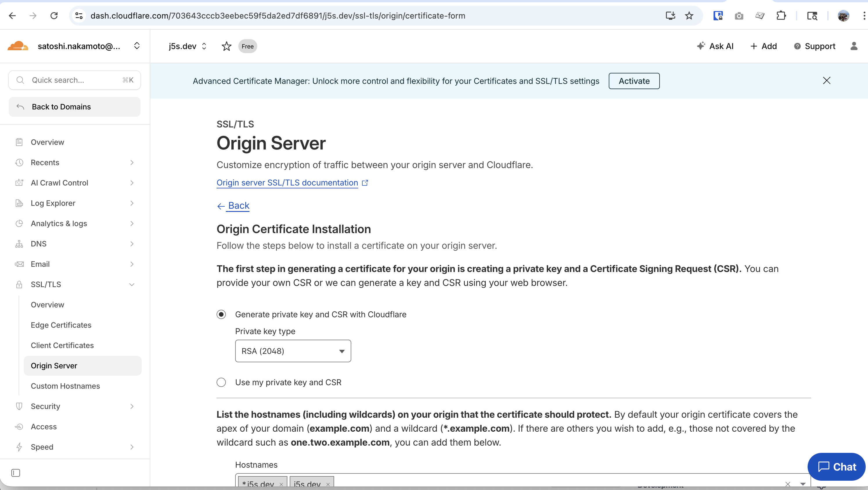868x490 pixels.
Task: Remove the *.j5s.dev hostname tag
Action: (x=281, y=484)
